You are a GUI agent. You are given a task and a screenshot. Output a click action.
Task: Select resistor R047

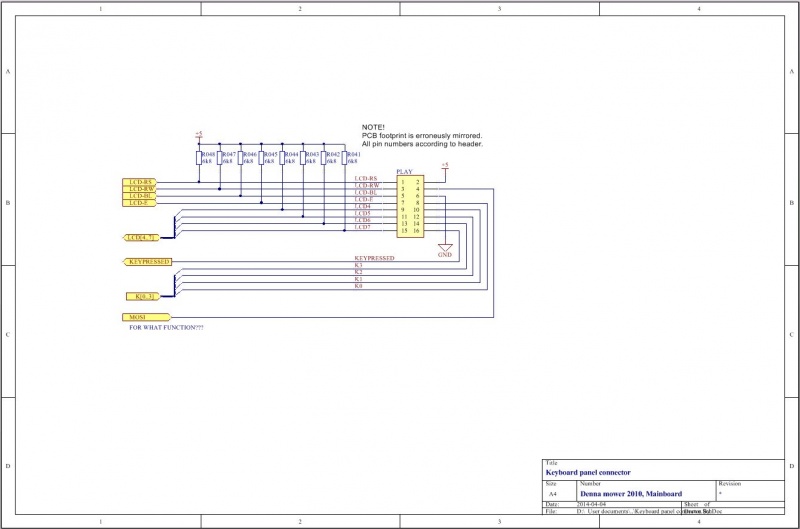tap(220, 158)
